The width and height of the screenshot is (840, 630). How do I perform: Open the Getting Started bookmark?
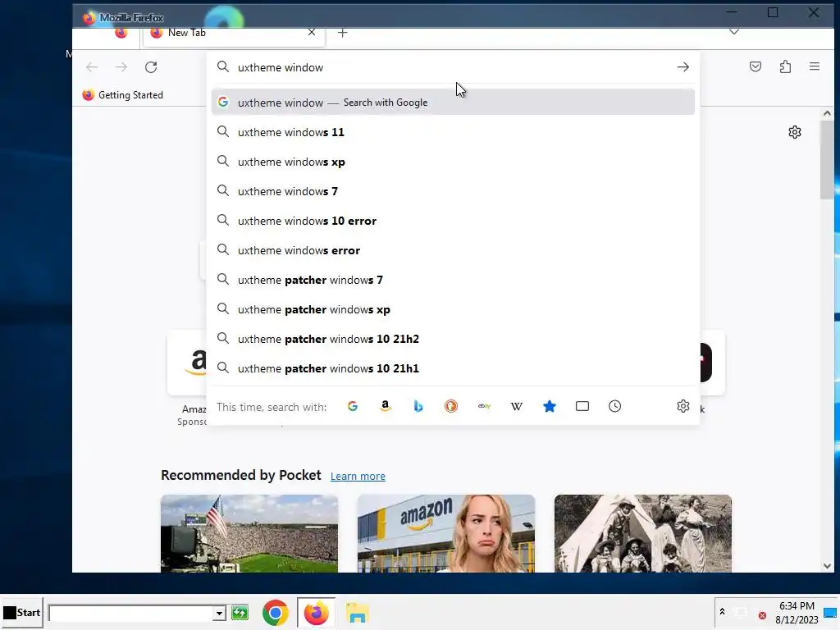coord(123,95)
